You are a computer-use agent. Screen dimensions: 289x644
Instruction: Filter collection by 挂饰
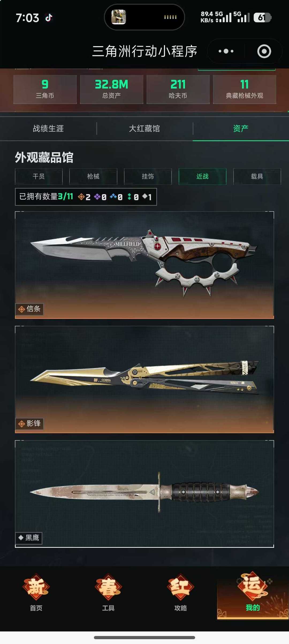148,176
